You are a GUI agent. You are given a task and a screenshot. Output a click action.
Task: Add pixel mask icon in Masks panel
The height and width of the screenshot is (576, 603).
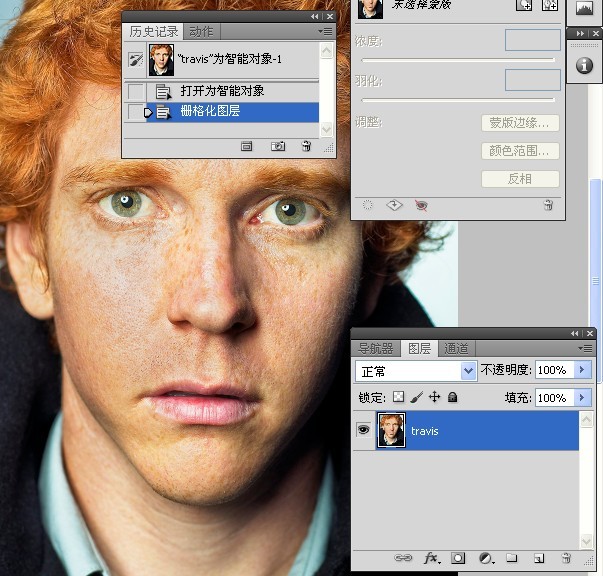point(524,5)
